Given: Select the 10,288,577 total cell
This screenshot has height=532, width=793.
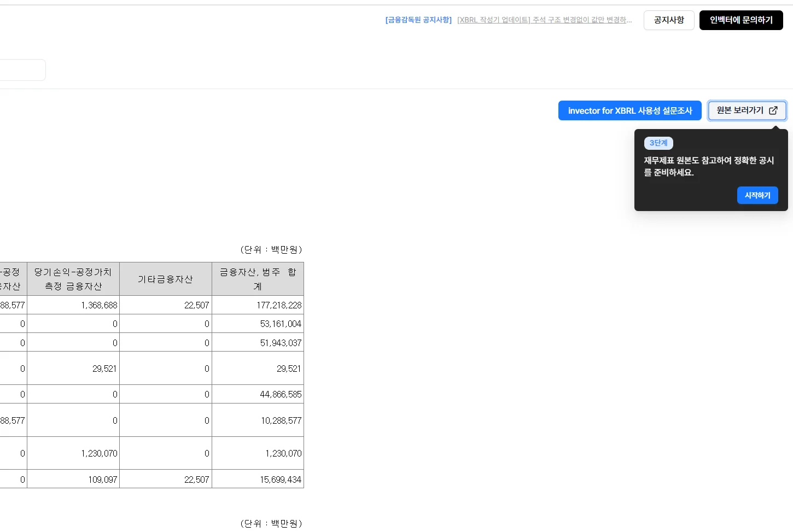Looking at the screenshot, I should 279,420.
